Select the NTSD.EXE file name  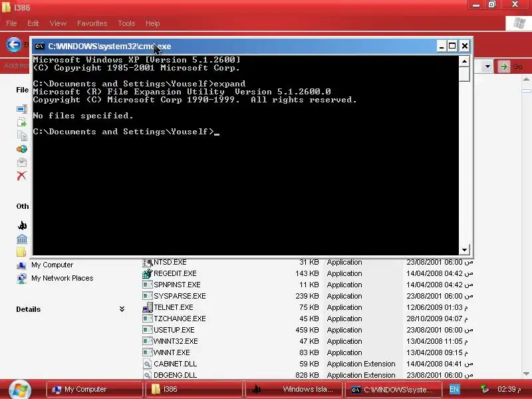170,262
